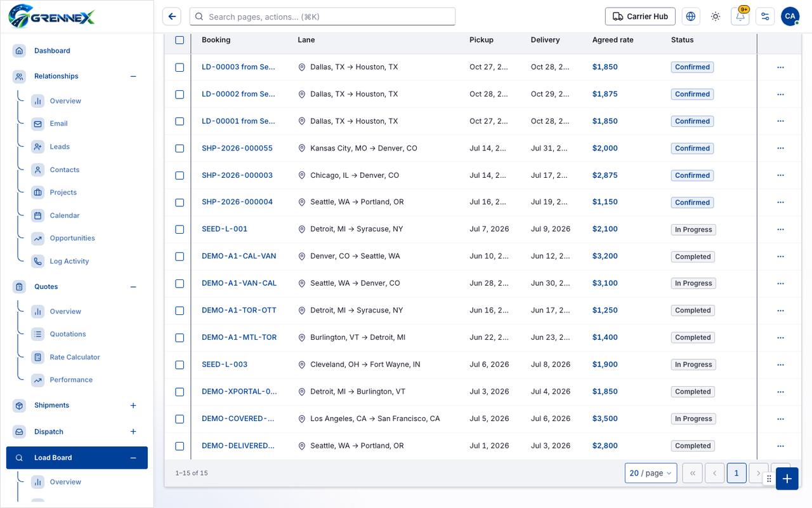Tick the checkbox for SHP-2026-000003
The height and width of the screenshot is (508, 812).
pyautogui.click(x=180, y=175)
